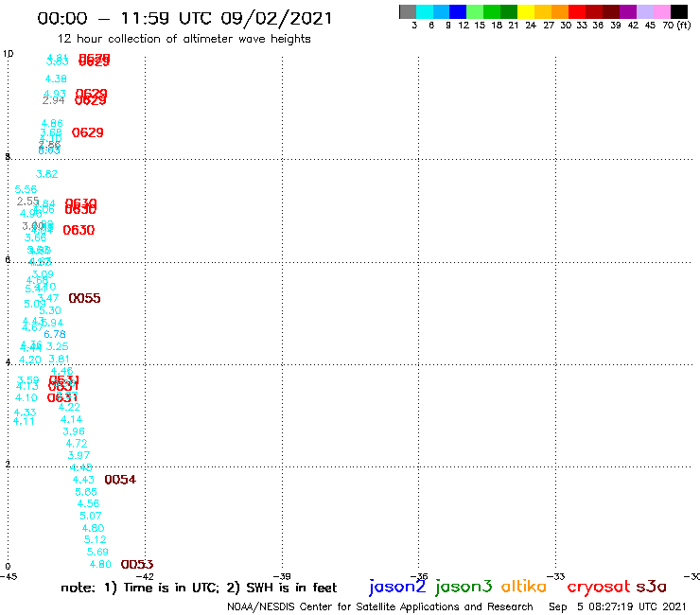Click the 'Sep 5 08:27:19 UTC 2021' timestamp
Image resolution: width=700 pixels, height=615 pixels.
click(617, 606)
